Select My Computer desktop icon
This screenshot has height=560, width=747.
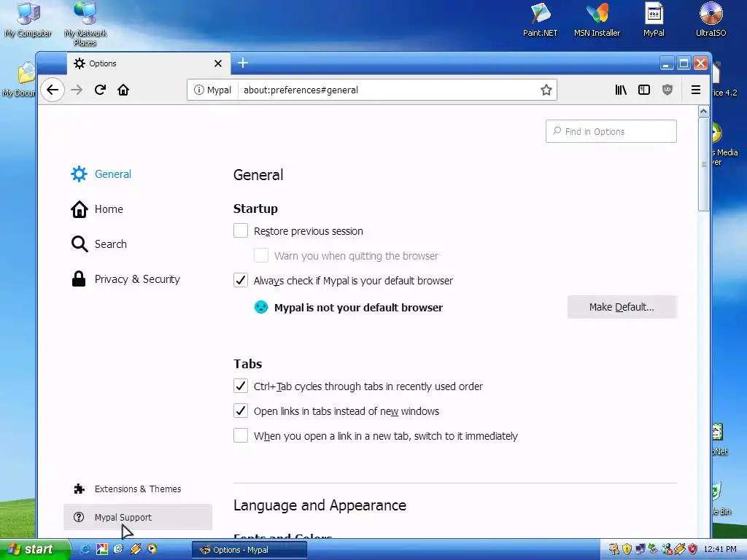(x=28, y=20)
